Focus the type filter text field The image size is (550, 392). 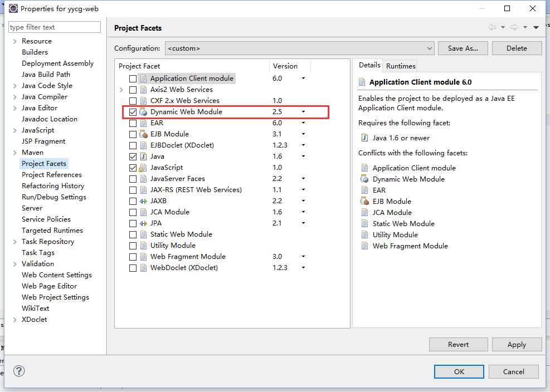point(55,27)
